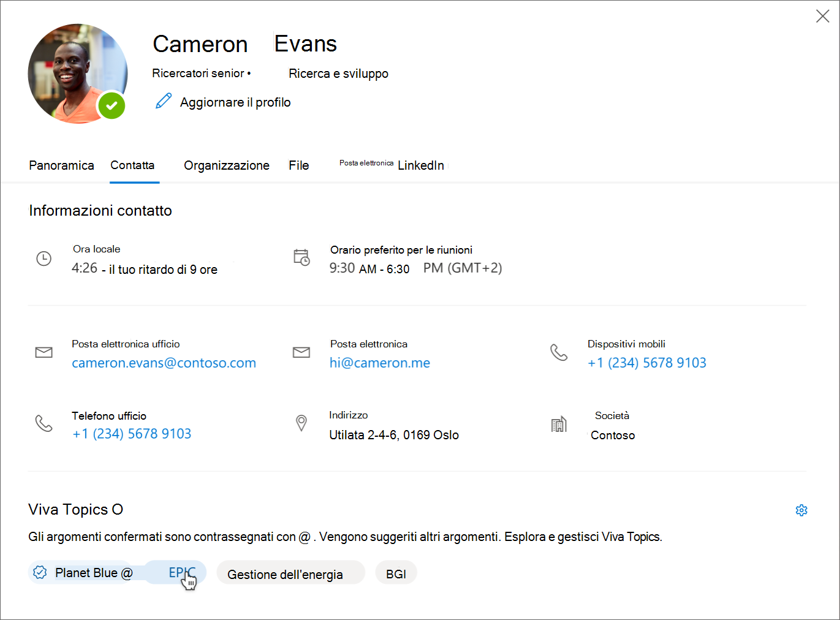The height and width of the screenshot is (620, 840).
Task: Open the File tab
Action: click(x=299, y=165)
